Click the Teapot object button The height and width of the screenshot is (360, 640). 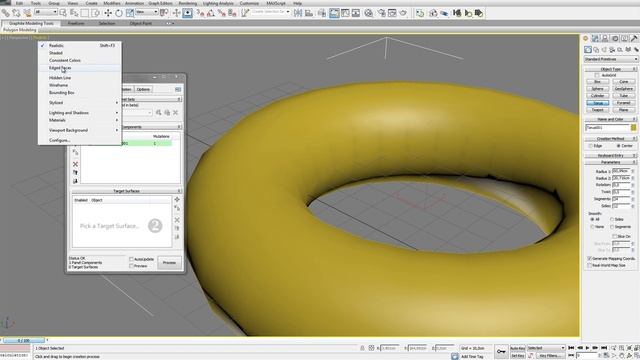598,110
